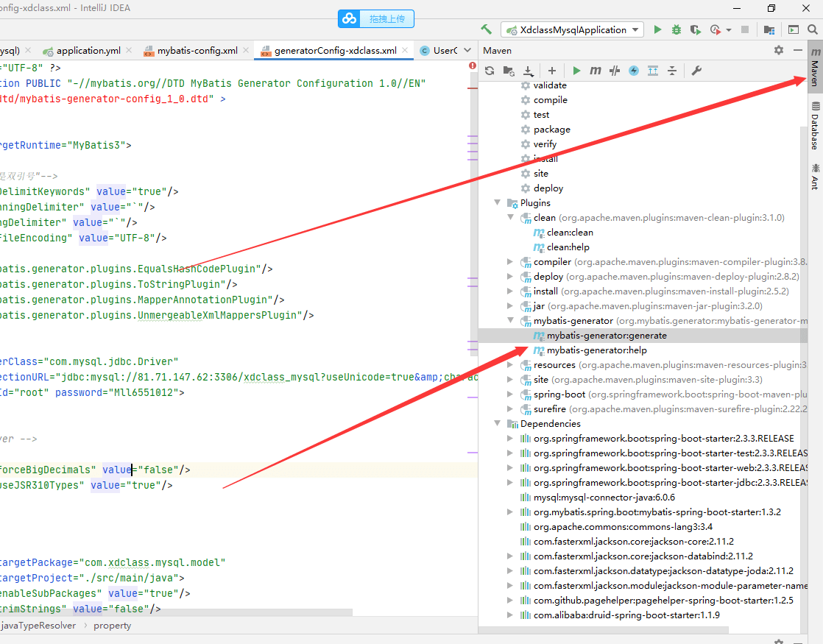This screenshot has width=823, height=644.
Task: Run XdclassMysqlApplication with green play button
Action: 657,30
